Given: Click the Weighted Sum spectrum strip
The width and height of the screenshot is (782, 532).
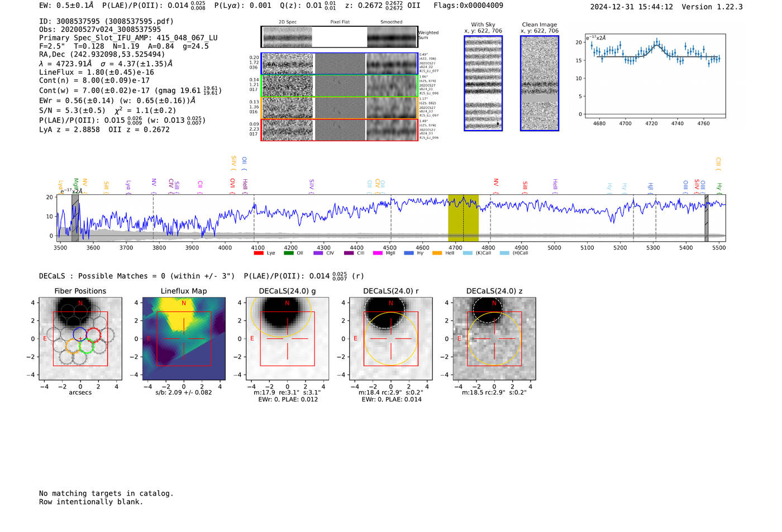Looking at the screenshot, I should [340, 37].
